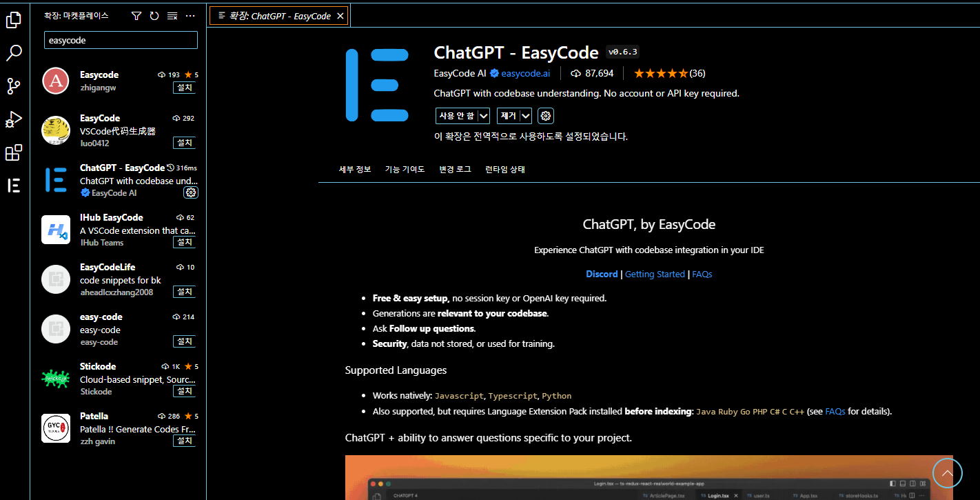Clear extension search results icon
The width and height of the screenshot is (980, 500).
point(172,15)
